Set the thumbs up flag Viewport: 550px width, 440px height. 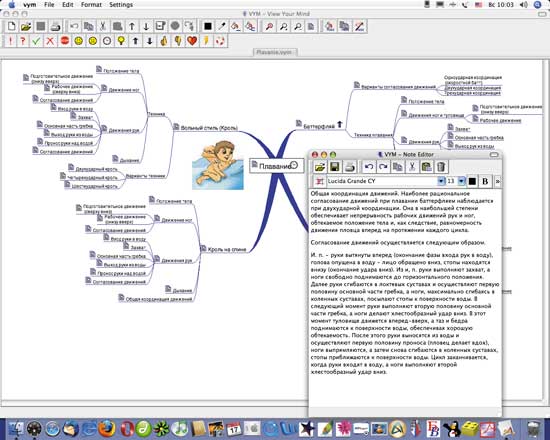point(164,41)
